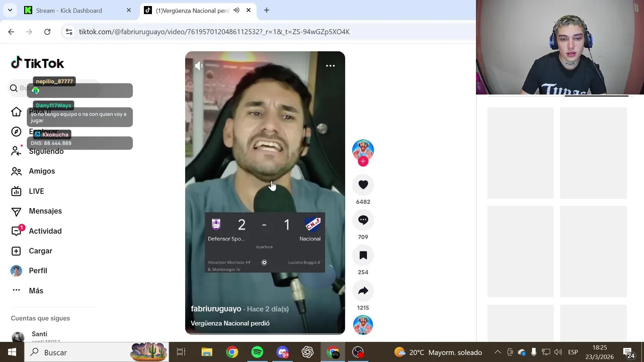Viewport: 644px width, 362px height.
Task: Open the notification center icon
Action: coord(629,352)
